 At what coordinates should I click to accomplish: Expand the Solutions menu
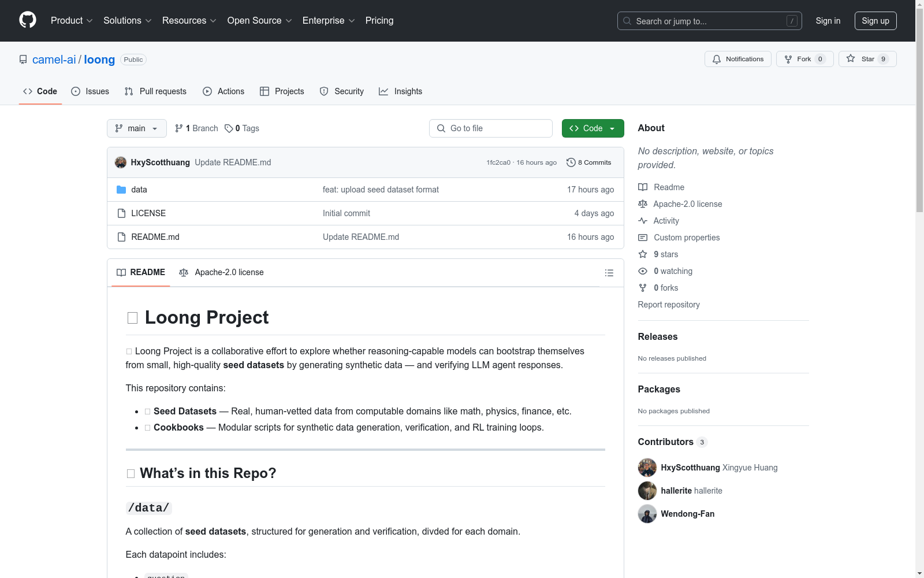click(128, 20)
